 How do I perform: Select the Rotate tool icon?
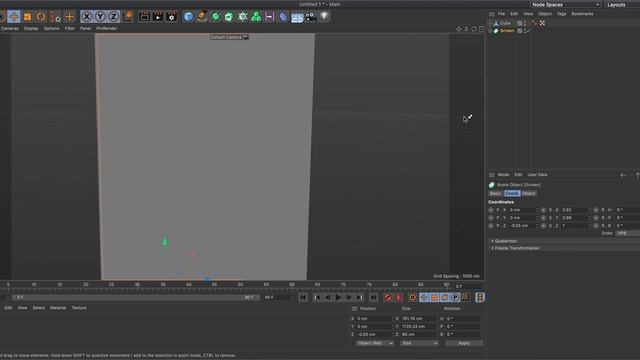[41, 17]
